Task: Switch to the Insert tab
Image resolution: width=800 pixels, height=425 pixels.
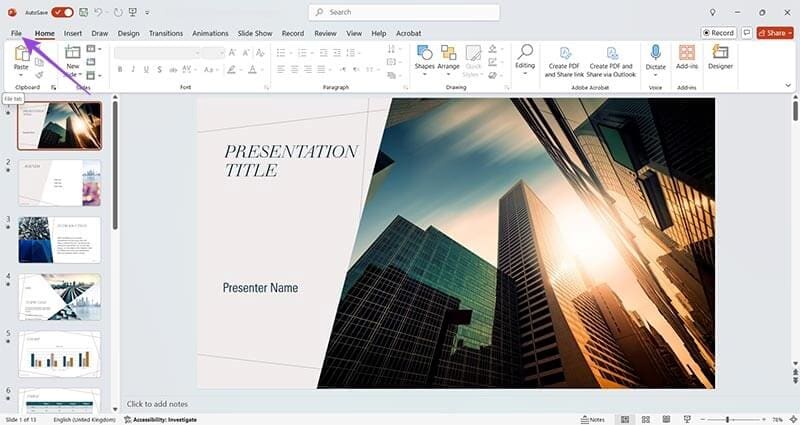Action: pos(73,33)
